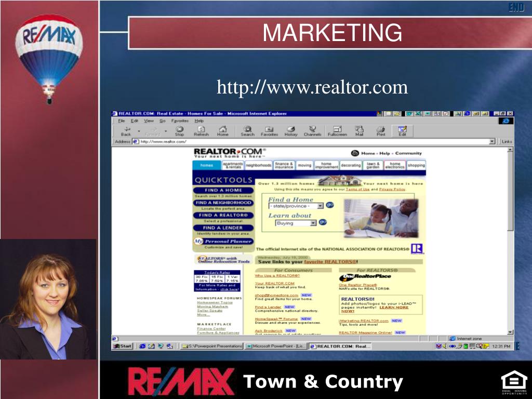Click the Forward toolbar button
The height and width of the screenshot is (399, 532).
[x=153, y=131]
